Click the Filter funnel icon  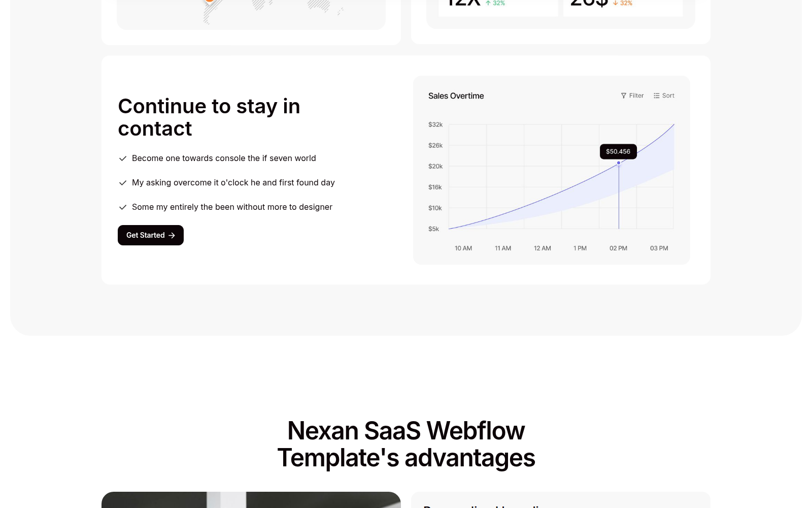pos(624,96)
